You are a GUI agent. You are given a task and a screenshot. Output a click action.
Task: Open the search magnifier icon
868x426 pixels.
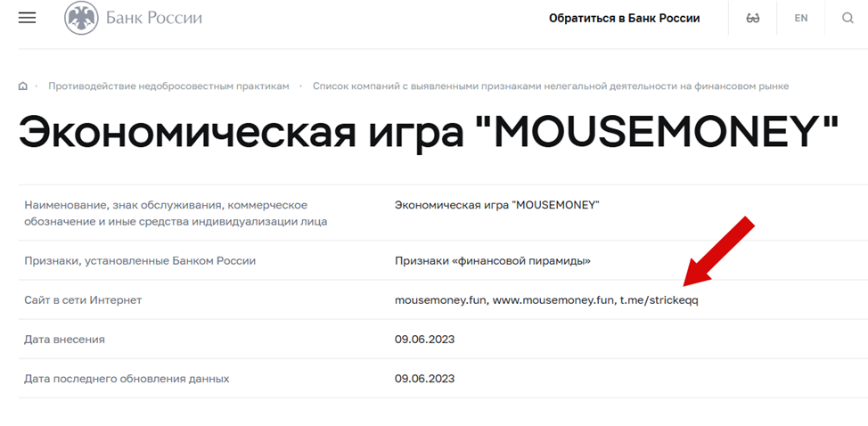[x=848, y=18]
